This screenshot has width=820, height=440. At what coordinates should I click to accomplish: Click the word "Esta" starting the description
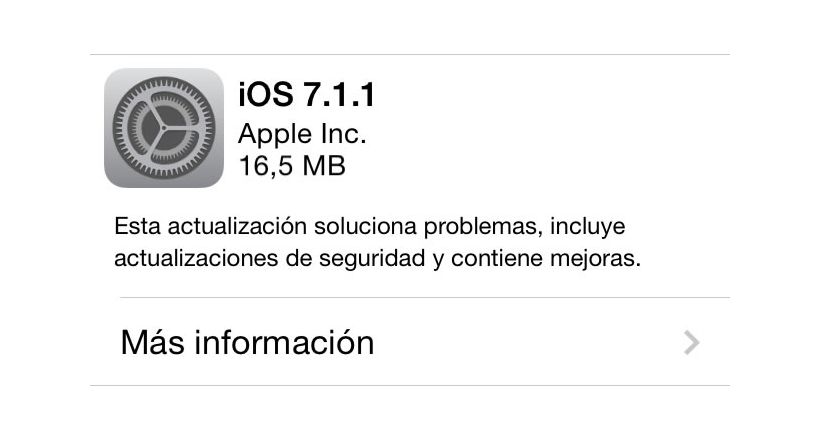coord(138,227)
